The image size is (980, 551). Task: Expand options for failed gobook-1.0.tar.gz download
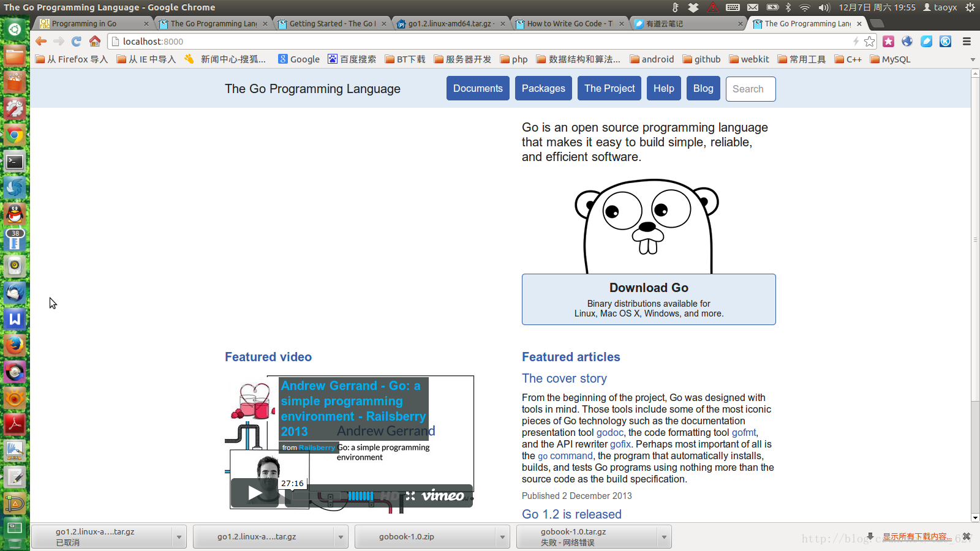(x=664, y=537)
